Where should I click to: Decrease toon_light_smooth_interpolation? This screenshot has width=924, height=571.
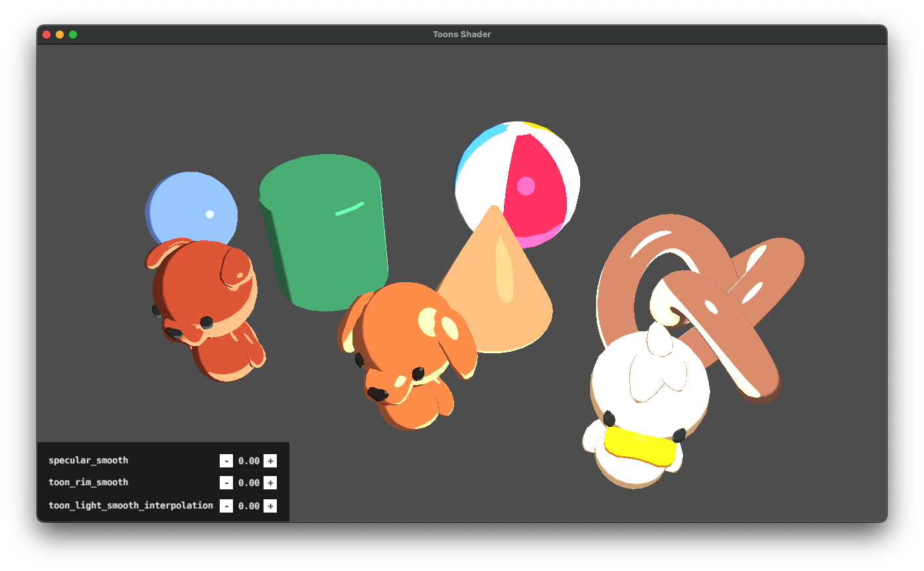pos(226,505)
